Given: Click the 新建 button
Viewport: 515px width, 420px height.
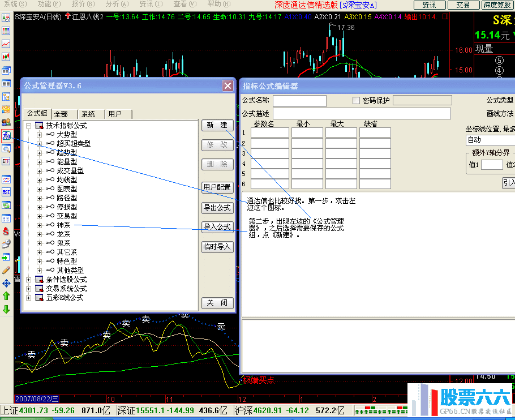Looking at the screenshot, I should tap(217, 126).
